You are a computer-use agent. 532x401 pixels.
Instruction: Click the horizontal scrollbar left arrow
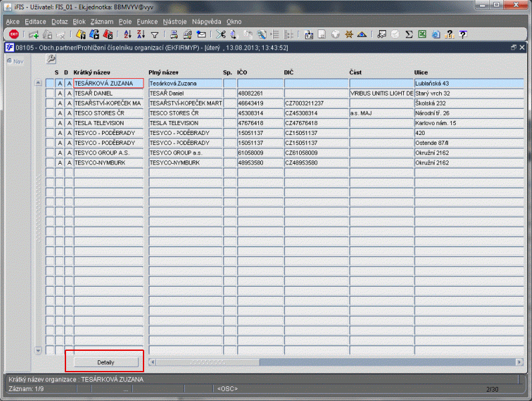point(152,362)
